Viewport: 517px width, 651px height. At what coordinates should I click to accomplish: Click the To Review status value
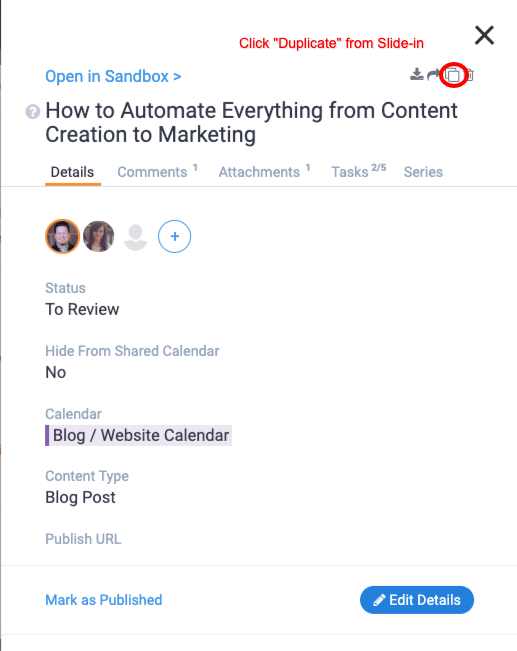(x=82, y=309)
